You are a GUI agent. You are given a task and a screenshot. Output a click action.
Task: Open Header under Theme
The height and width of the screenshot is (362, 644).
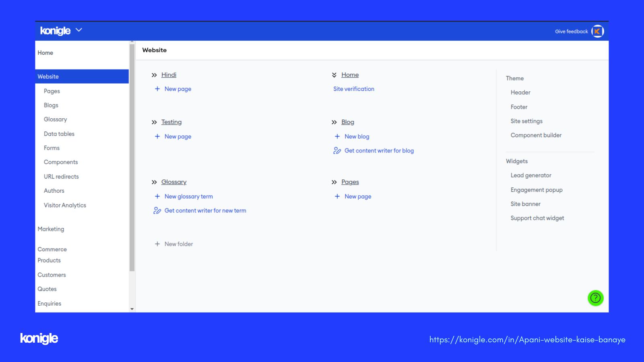pyautogui.click(x=520, y=92)
